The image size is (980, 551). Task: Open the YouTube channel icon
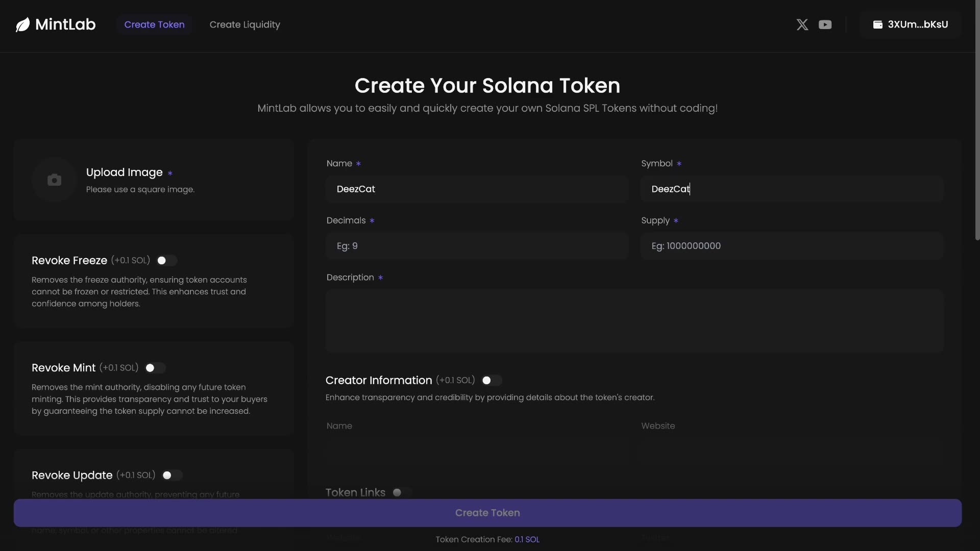coord(825,24)
